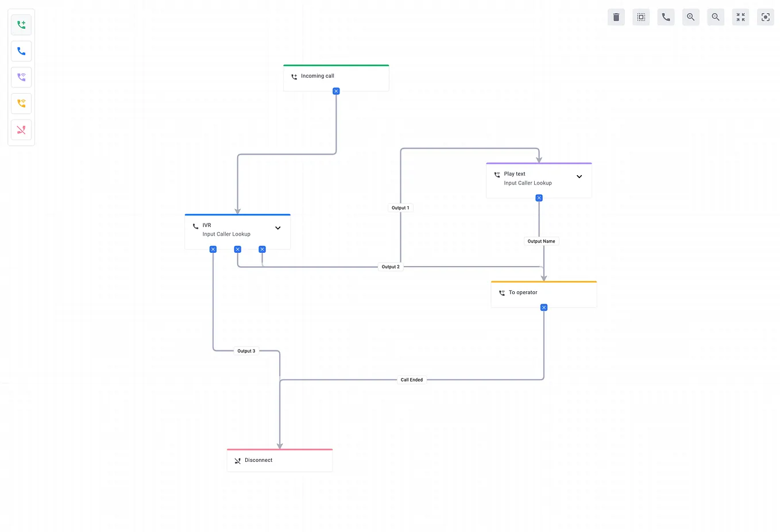The width and height of the screenshot is (780, 532).
Task: Select the yellow To operator node tool
Action: click(21, 103)
